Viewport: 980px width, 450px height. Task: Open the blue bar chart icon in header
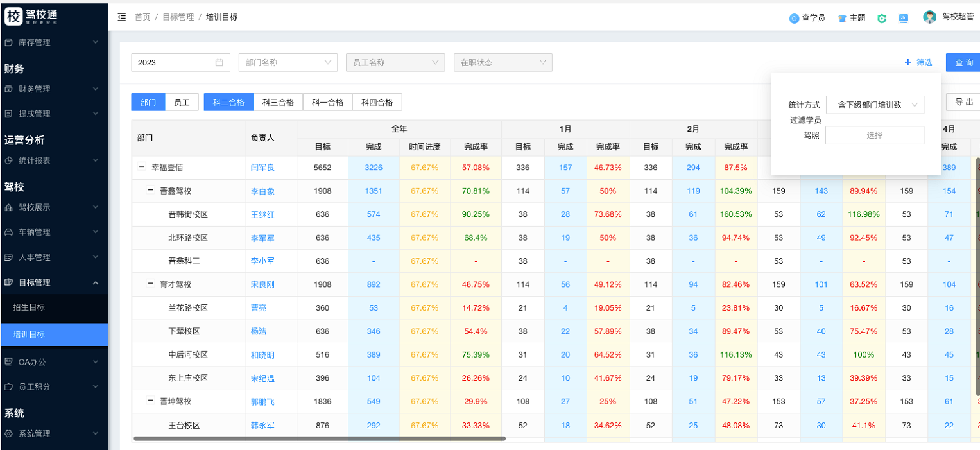pos(903,19)
